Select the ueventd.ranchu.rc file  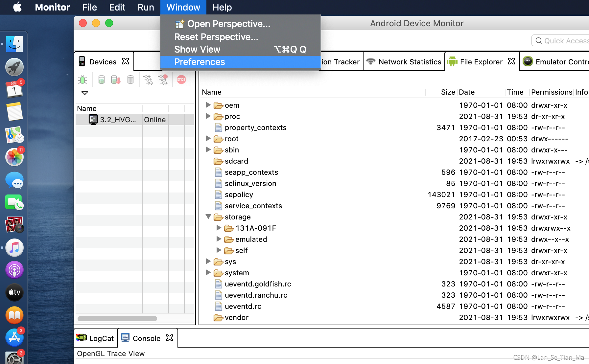[x=256, y=295]
